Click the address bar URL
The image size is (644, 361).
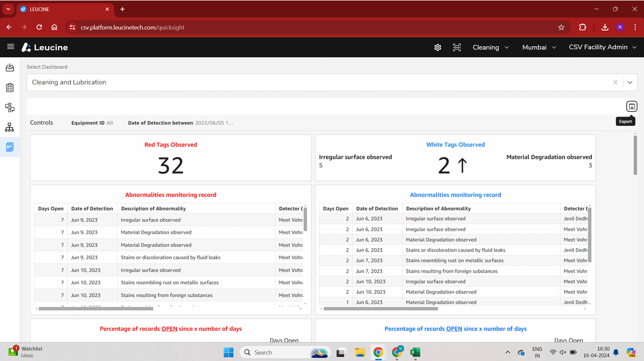point(133,27)
